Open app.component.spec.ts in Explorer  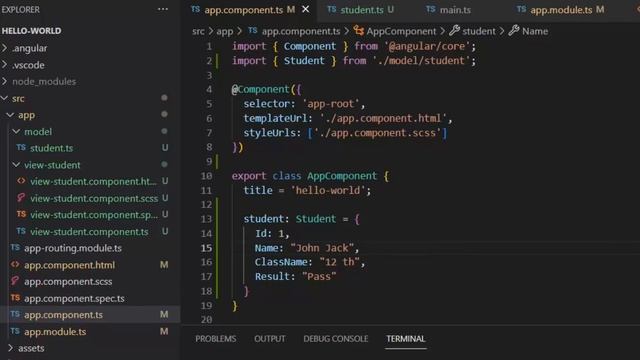(x=74, y=298)
